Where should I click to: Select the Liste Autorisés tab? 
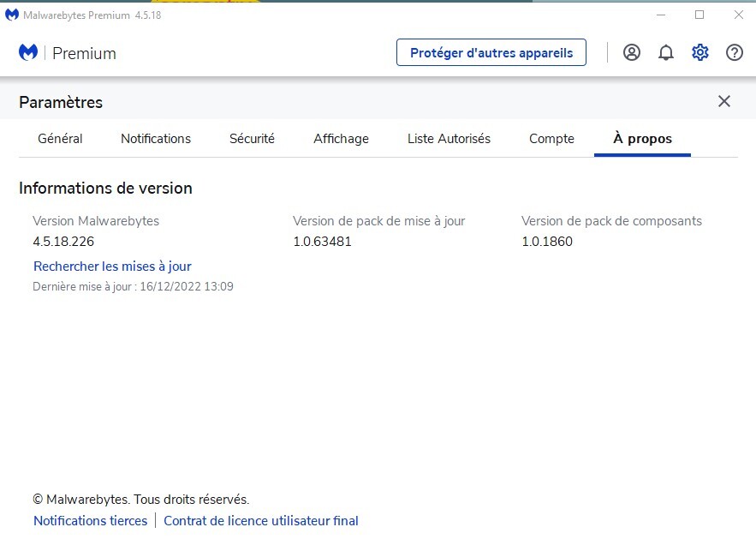(x=449, y=139)
